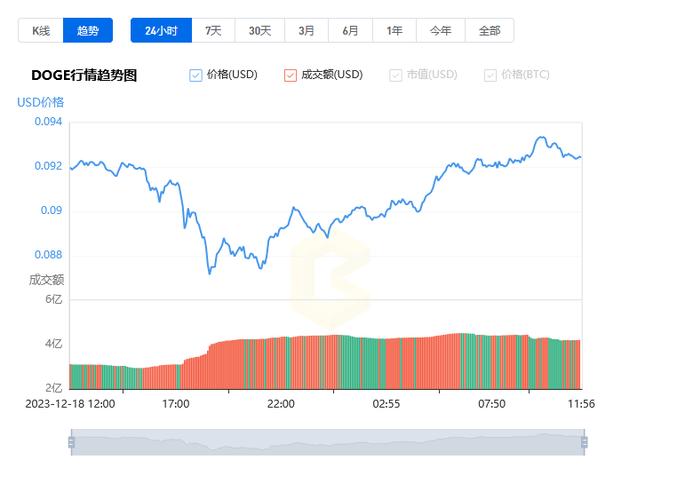Choose the 3月 time range
693x500 pixels.
point(305,31)
